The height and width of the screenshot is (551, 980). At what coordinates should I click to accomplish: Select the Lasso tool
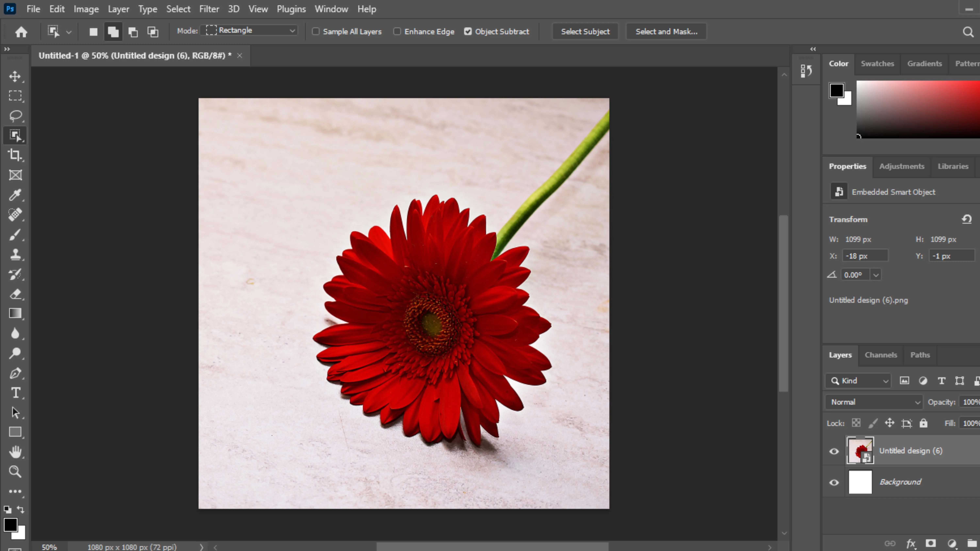(15, 116)
